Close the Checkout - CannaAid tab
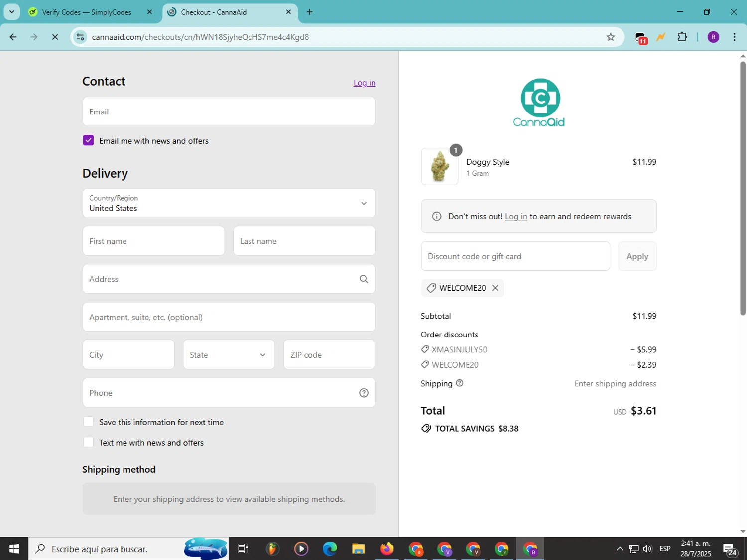The width and height of the screenshot is (747, 560). pyautogui.click(x=288, y=12)
